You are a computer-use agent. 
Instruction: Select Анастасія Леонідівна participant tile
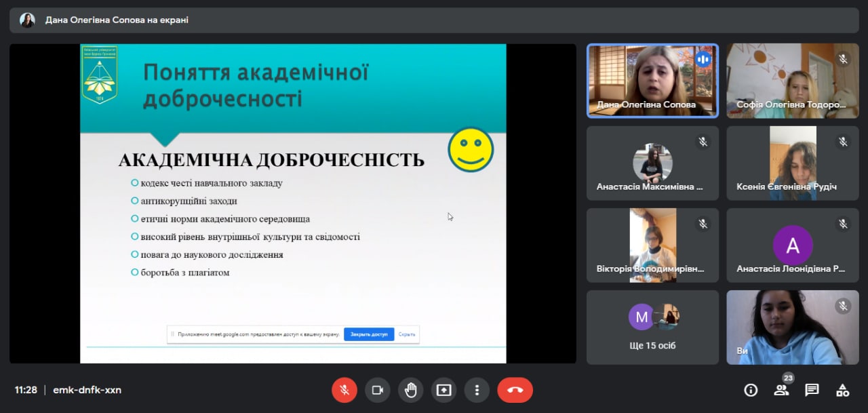(x=793, y=245)
